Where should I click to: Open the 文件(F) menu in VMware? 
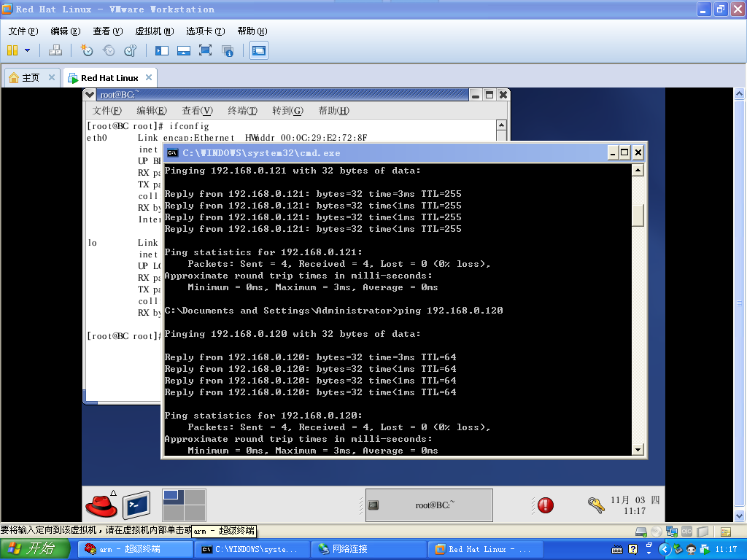point(23,31)
